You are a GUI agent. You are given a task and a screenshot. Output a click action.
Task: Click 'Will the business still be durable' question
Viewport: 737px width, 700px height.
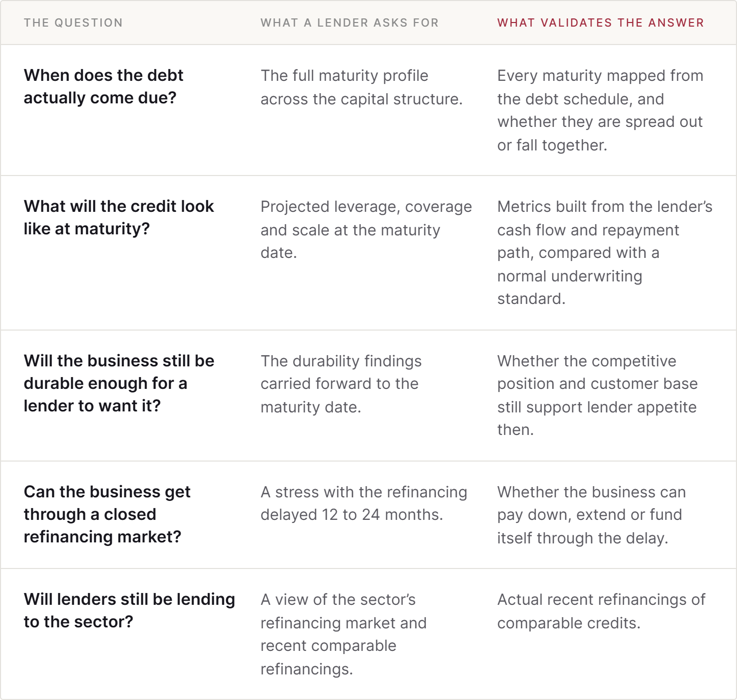[x=119, y=383]
